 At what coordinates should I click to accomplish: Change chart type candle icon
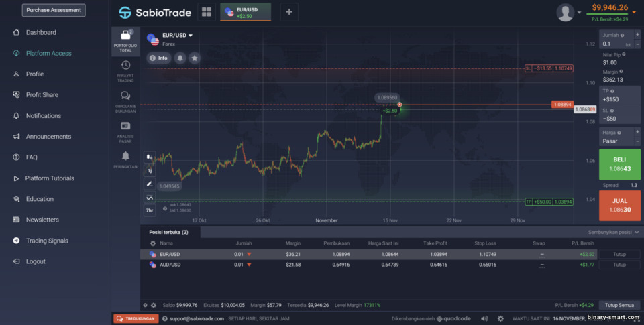(x=150, y=157)
